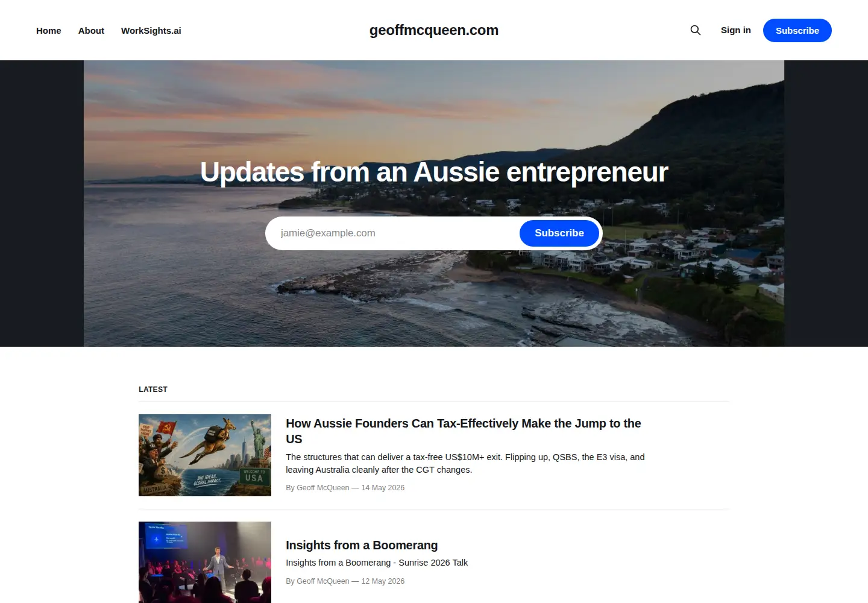Open the kangaroo jumping to USA thumbnail
This screenshot has width=868, height=603.
(x=205, y=455)
